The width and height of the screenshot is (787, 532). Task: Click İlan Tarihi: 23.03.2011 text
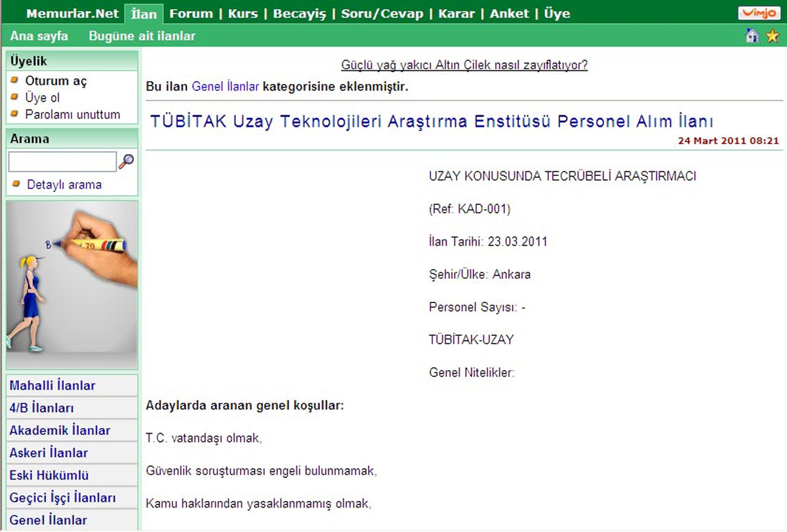click(x=488, y=242)
